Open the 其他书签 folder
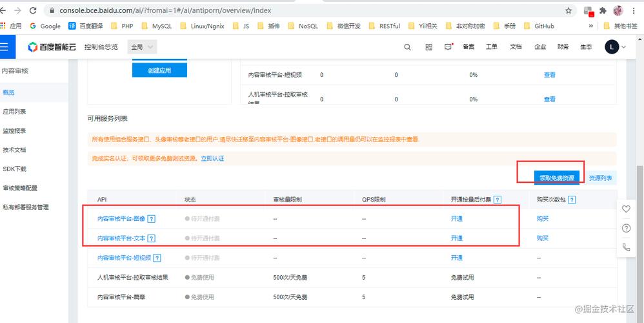 [620, 26]
